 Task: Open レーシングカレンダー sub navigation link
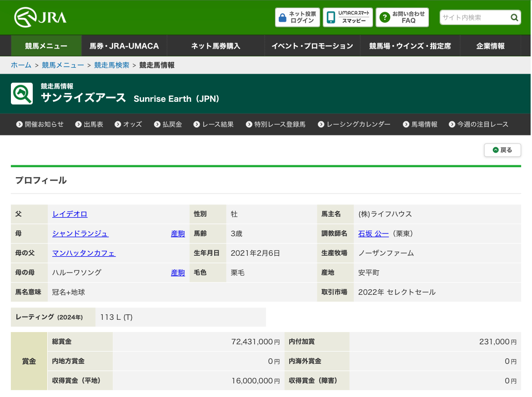click(x=354, y=124)
